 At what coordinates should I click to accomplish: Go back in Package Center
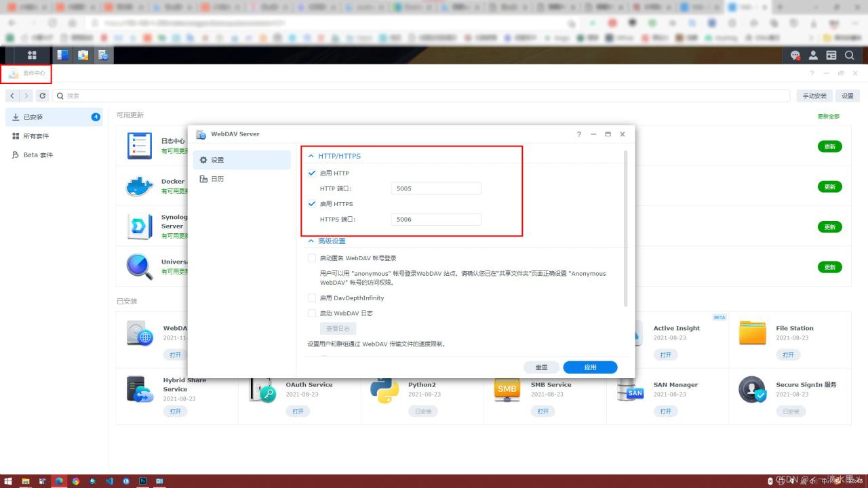(x=12, y=96)
